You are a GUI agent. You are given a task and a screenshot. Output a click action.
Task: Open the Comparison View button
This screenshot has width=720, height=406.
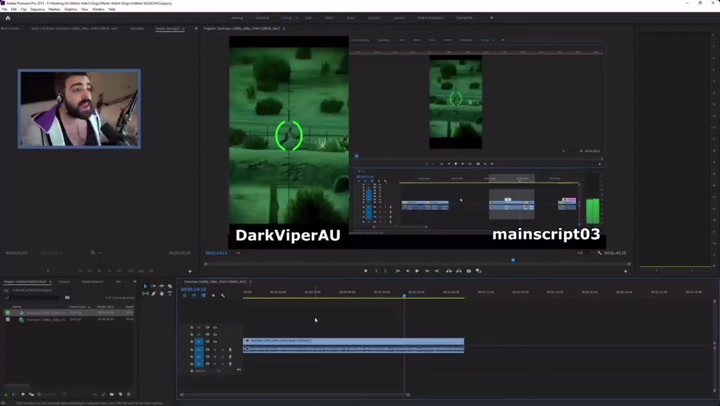pyautogui.click(x=478, y=271)
